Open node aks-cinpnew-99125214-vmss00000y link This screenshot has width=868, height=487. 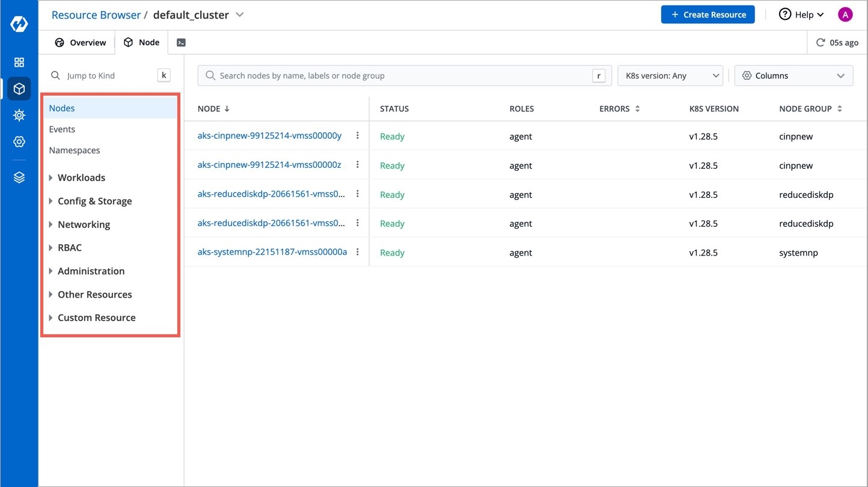(x=269, y=136)
